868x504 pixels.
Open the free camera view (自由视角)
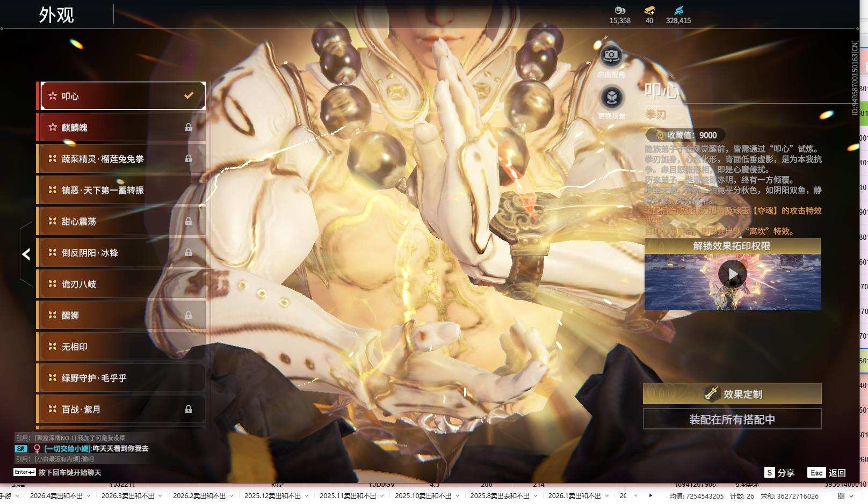point(611,55)
